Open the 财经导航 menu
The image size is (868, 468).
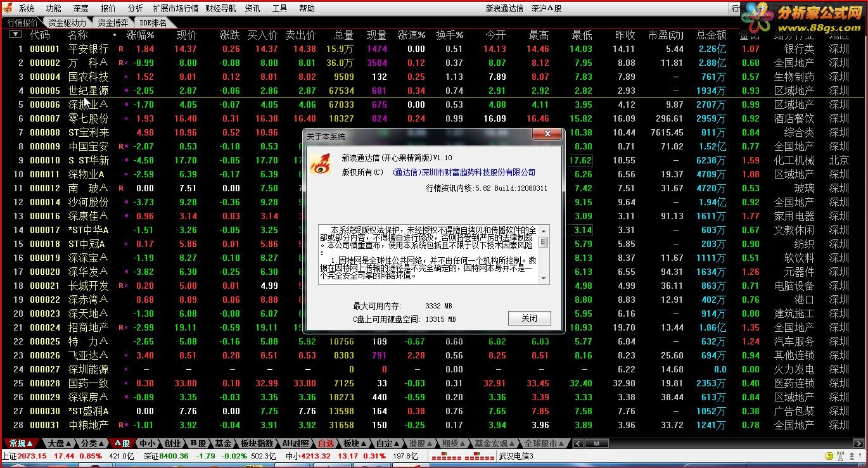(x=220, y=9)
